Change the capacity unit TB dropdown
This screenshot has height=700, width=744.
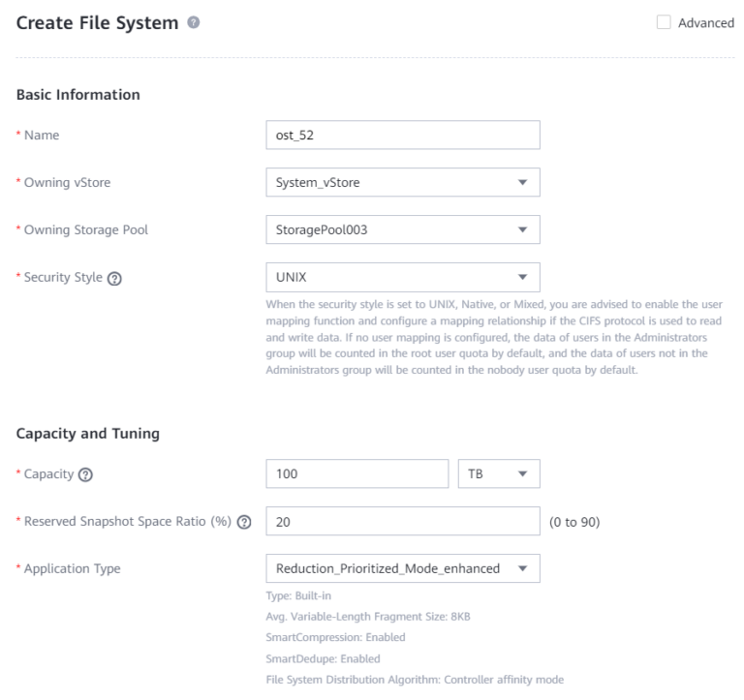click(x=498, y=474)
